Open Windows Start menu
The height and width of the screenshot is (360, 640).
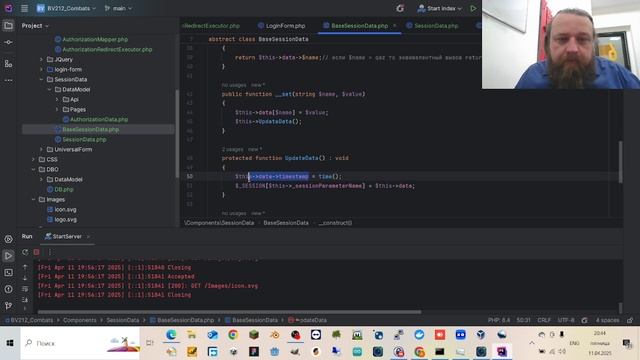point(10,343)
